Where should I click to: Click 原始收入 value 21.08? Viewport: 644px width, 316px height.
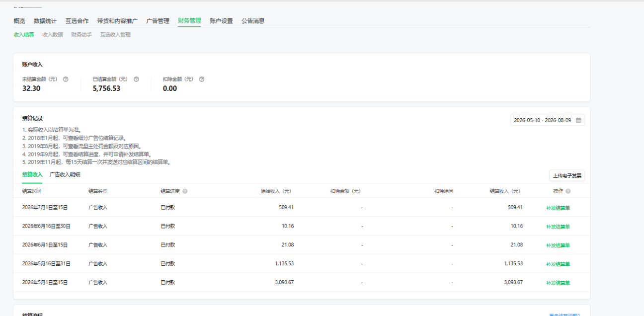point(288,245)
